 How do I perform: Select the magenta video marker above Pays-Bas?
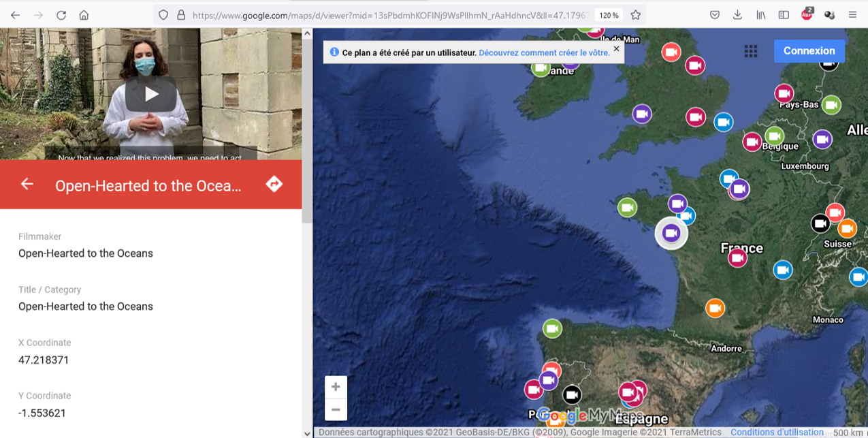(784, 94)
